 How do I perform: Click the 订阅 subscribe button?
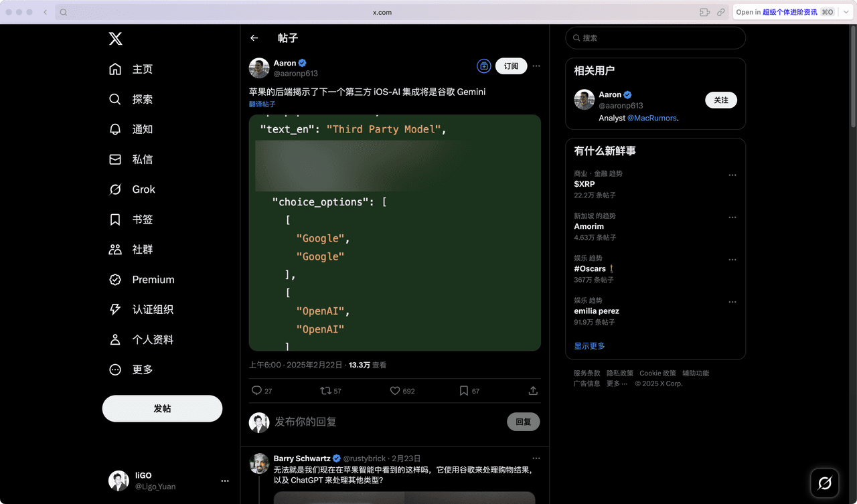512,66
